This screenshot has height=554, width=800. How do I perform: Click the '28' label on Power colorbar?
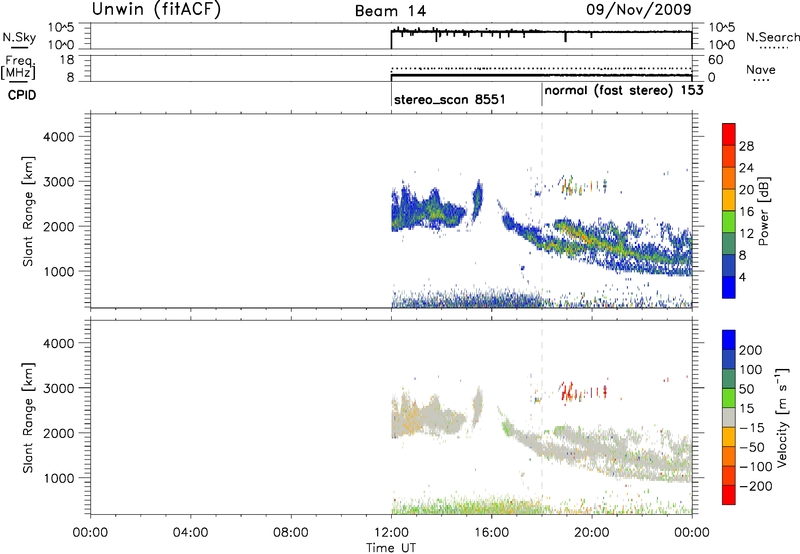click(x=746, y=146)
